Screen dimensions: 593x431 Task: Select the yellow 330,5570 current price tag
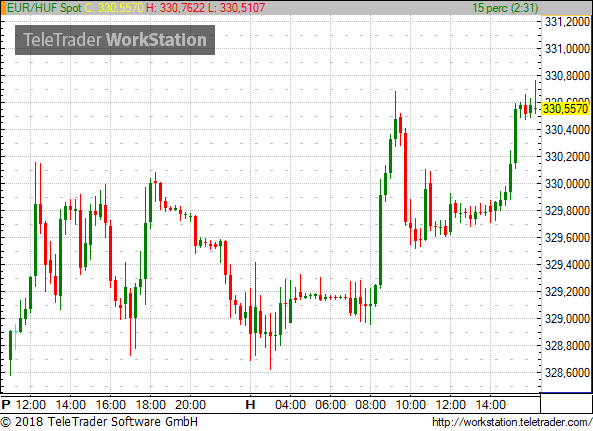[x=566, y=109]
